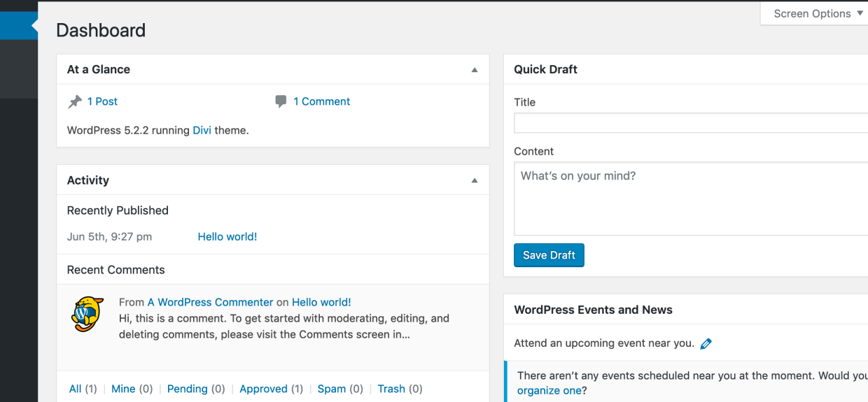Image resolution: width=868 pixels, height=402 pixels.
Task: Collapse the Activity panel
Action: (x=475, y=180)
